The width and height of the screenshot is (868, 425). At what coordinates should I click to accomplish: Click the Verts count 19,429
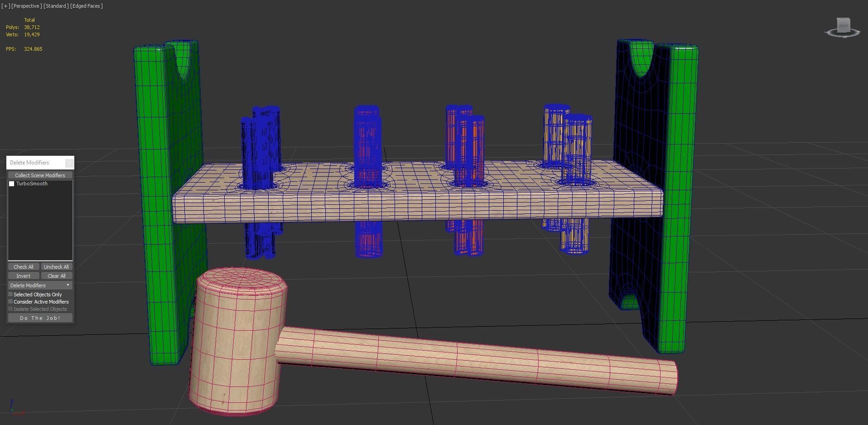[x=32, y=34]
